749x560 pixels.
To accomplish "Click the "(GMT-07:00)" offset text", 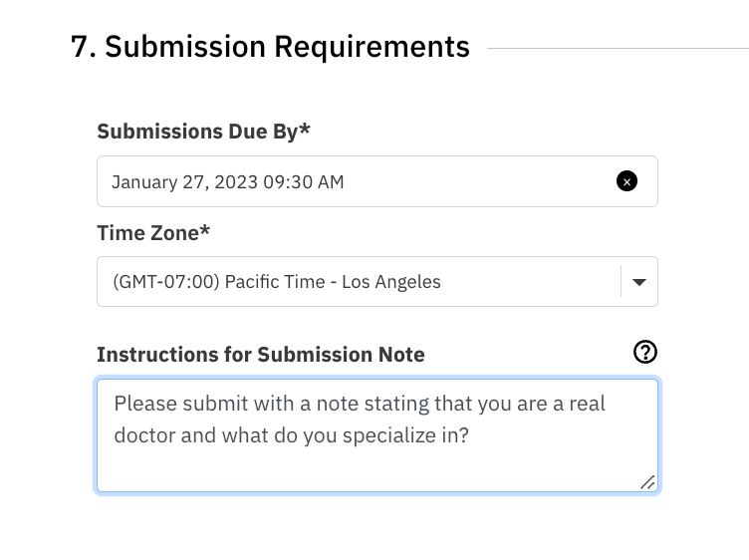I will click(166, 282).
